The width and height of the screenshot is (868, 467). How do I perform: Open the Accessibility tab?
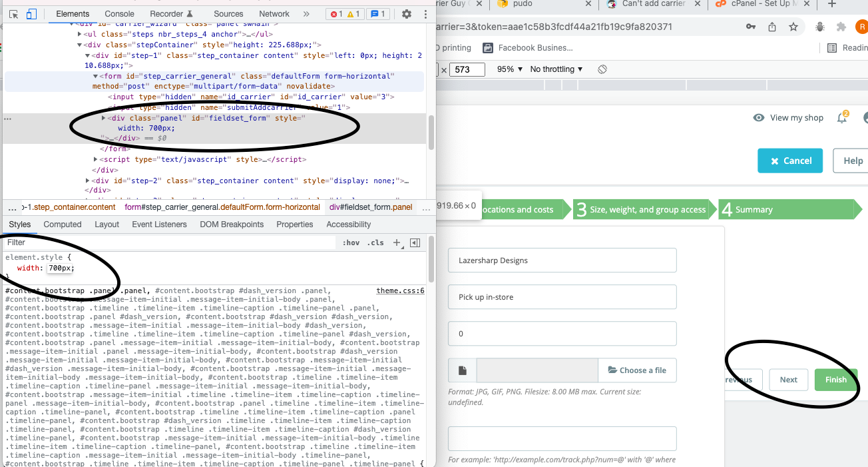click(x=349, y=225)
